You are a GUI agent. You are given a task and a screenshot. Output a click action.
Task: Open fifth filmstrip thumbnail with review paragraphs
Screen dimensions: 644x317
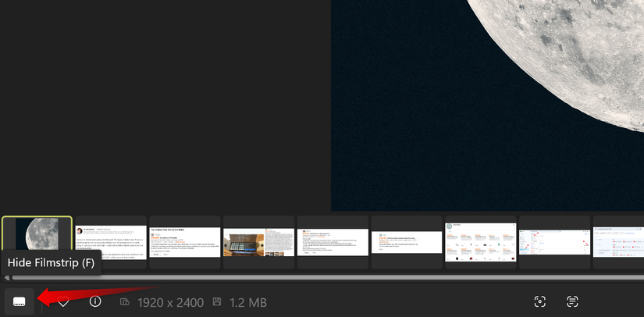click(333, 242)
